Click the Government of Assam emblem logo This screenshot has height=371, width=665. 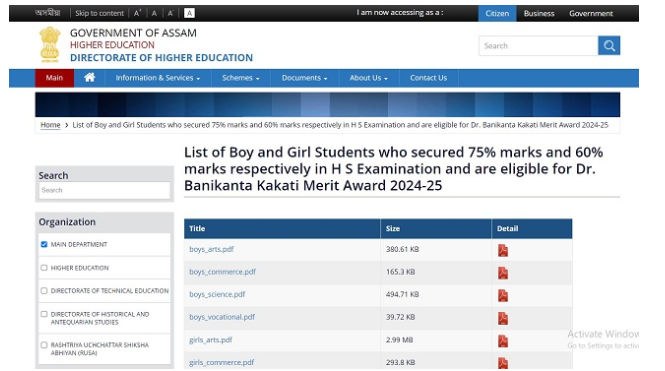(x=50, y=45)
